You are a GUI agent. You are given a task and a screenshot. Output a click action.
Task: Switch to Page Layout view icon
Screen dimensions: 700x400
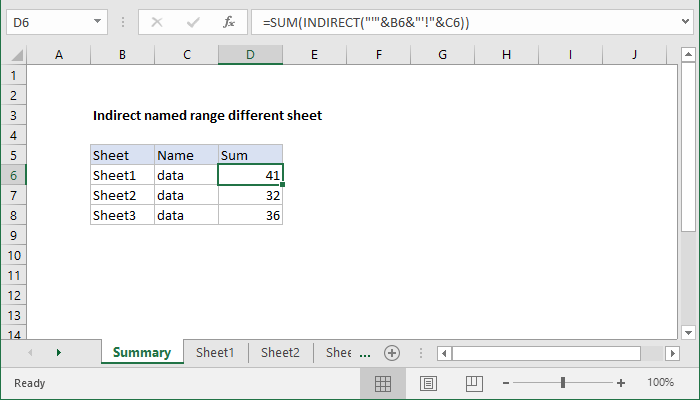tap(428, 383)
